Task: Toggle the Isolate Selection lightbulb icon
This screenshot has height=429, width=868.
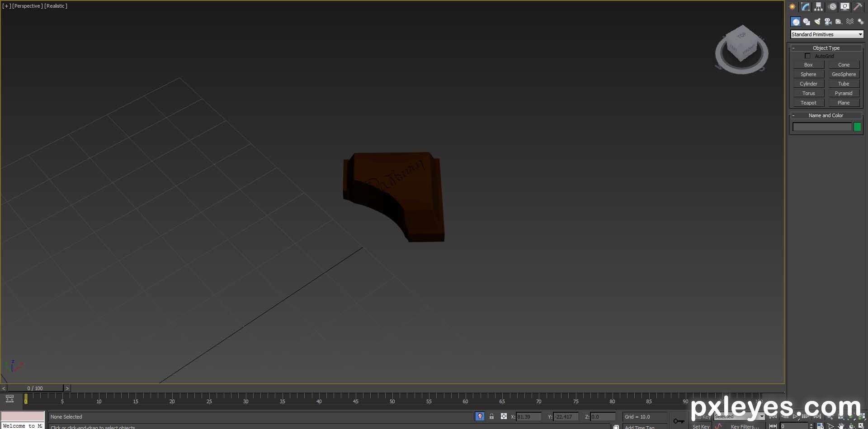Action: tap(480, 416)
